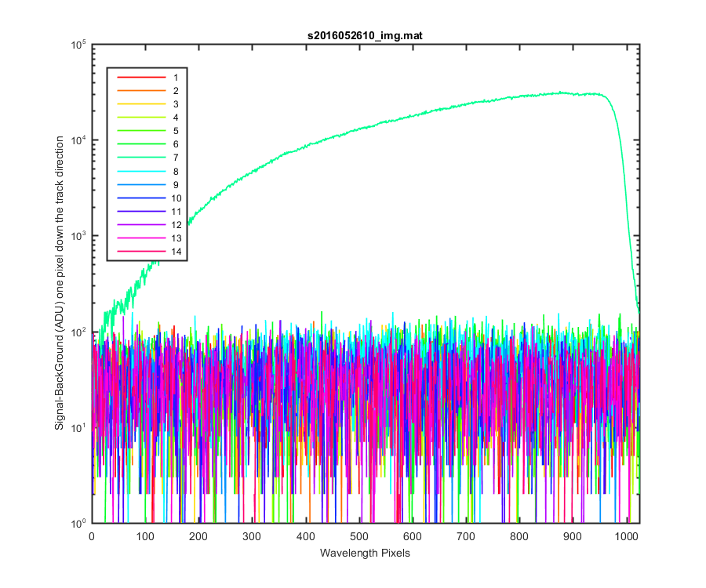Select legend label 14

coord(176,252)
